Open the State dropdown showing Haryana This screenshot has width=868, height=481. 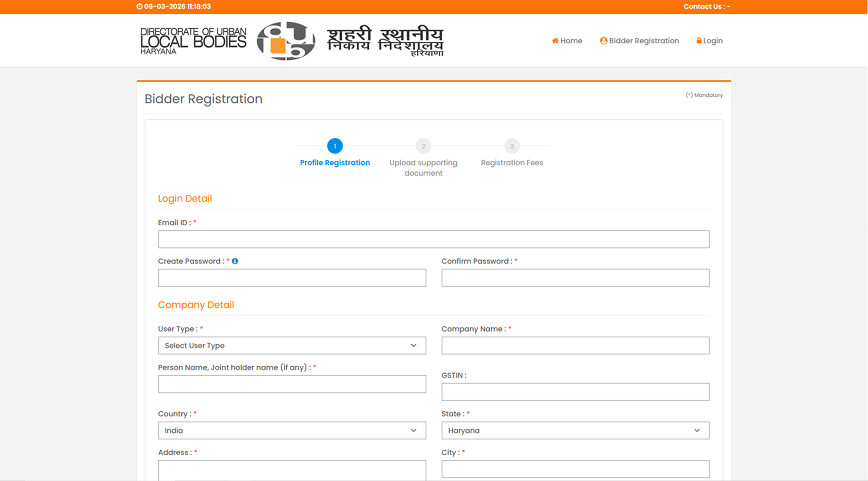[575, 430]
